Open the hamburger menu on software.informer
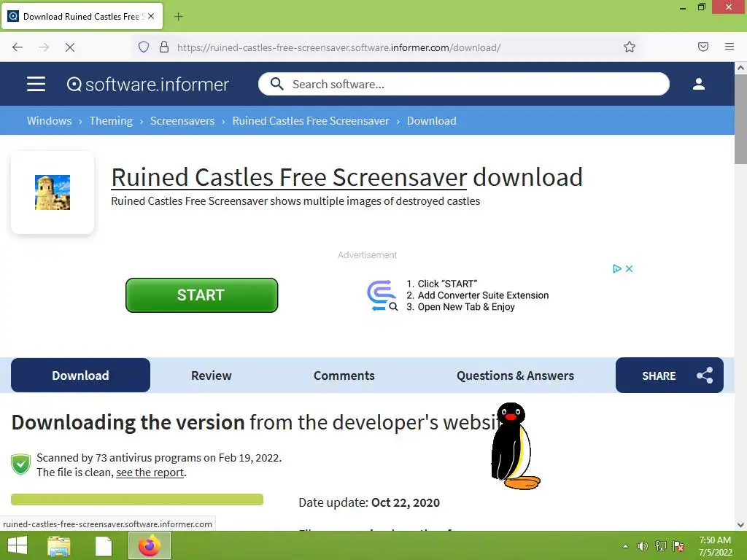Screen dimensions: 747x560 (x=36, y=85)
